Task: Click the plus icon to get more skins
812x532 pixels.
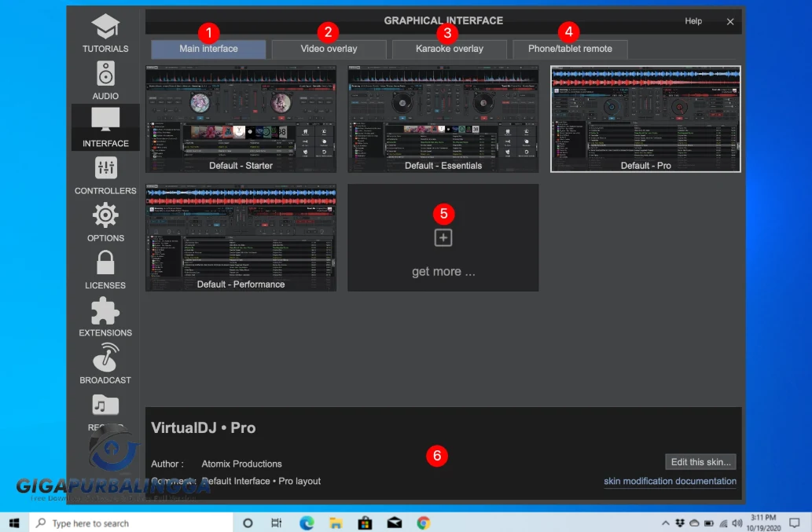Action: (443, 238)
